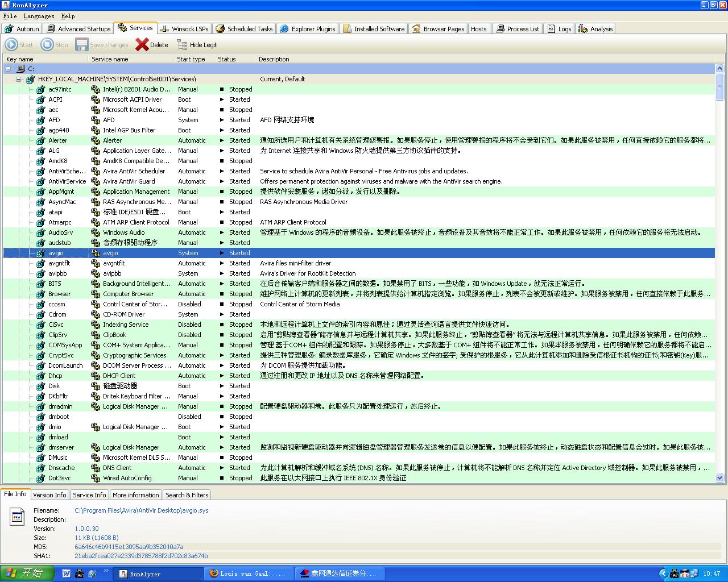Select the dmserver service row
The height and width of the screenshot is (582, 728).
pyautogui.click(x=359, y=447)
